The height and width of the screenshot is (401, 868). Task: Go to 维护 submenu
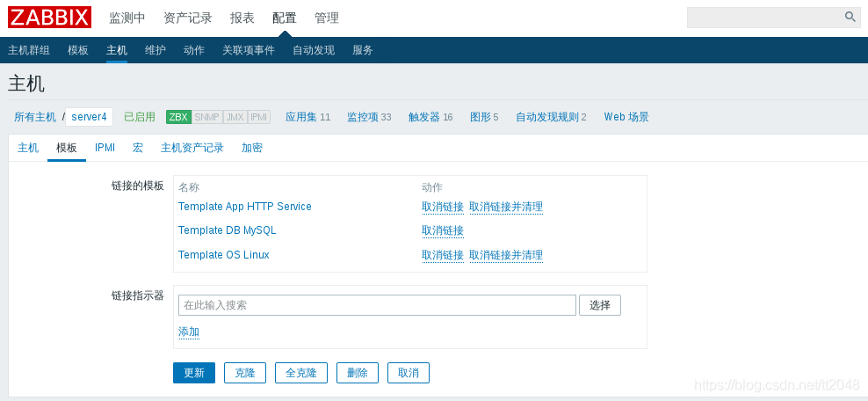[x=156, y=50]
